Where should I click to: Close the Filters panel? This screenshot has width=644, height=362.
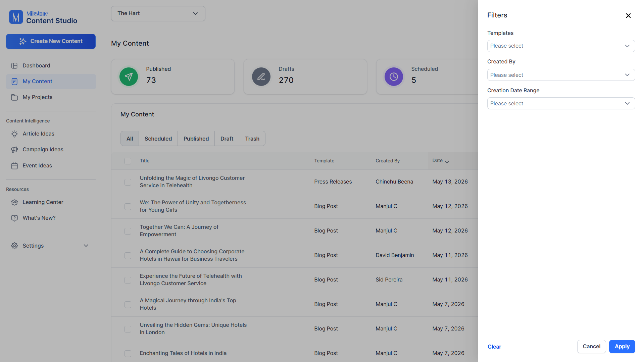(628, 15)
